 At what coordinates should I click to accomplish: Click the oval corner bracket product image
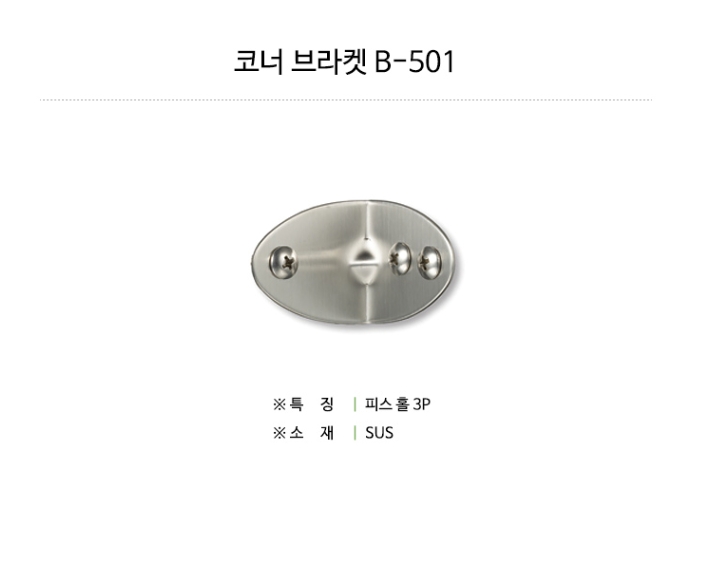(x=353, y=260)
